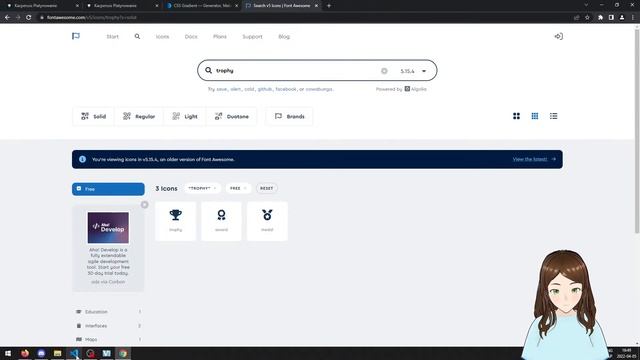Open Chrome from the taskbar

pos(123,353)
